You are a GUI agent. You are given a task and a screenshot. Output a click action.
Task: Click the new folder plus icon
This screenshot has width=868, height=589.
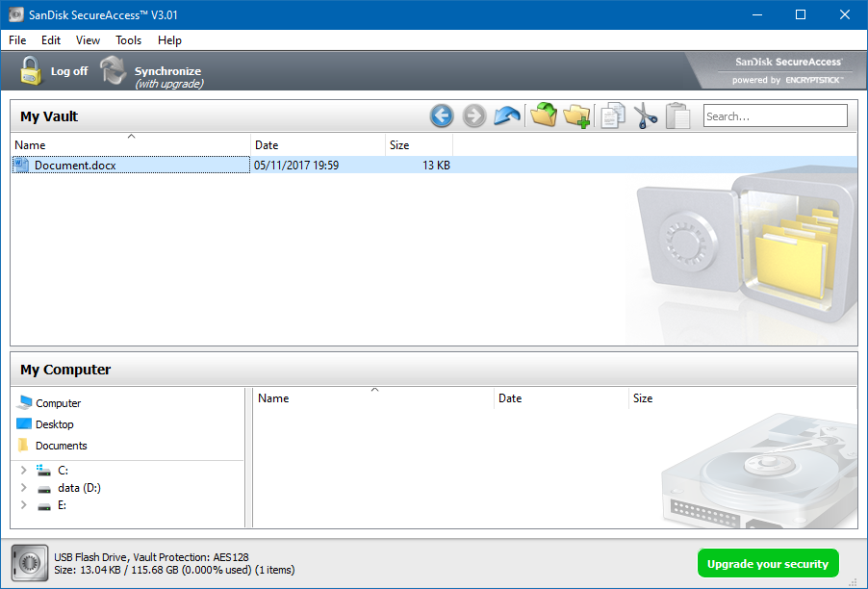tap(576, 116)
